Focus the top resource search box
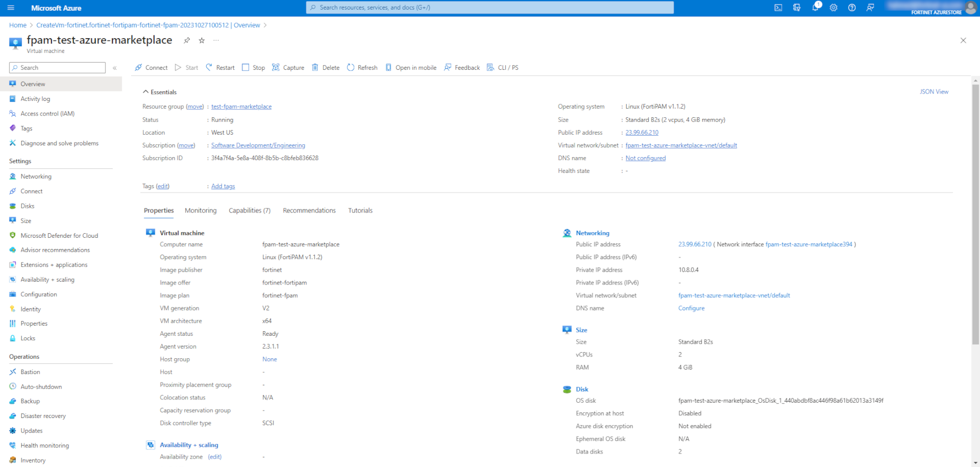This screenshot has height=467, width=980. (489, 7)
